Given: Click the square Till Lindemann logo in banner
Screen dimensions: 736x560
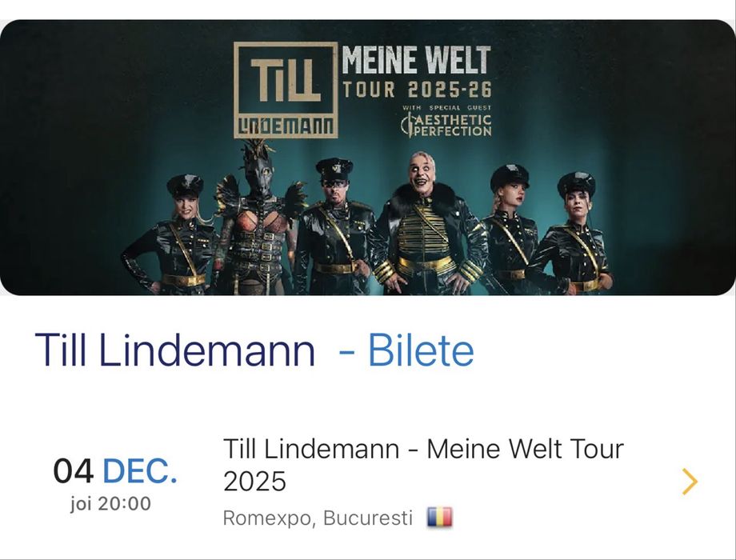Looking at the screenshot, I should [286, 89].
